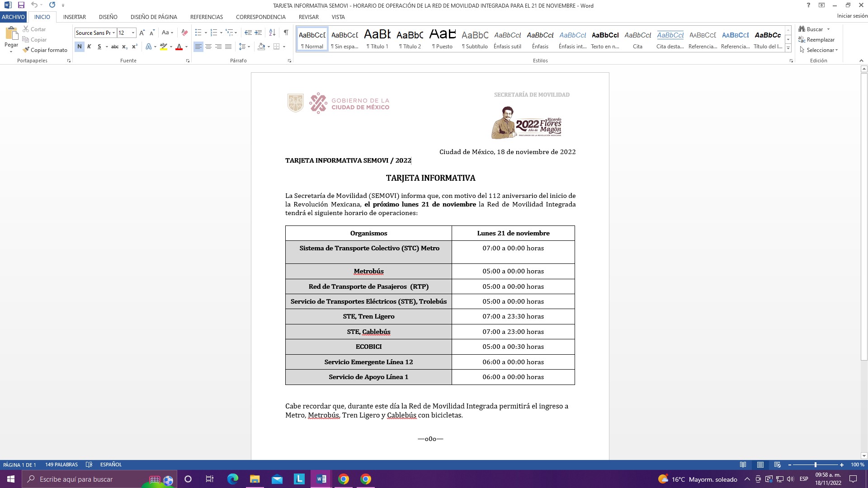Apply subscript formatting
The width and height of the screenshot is (868, 488).
click(x=125, y=47)
